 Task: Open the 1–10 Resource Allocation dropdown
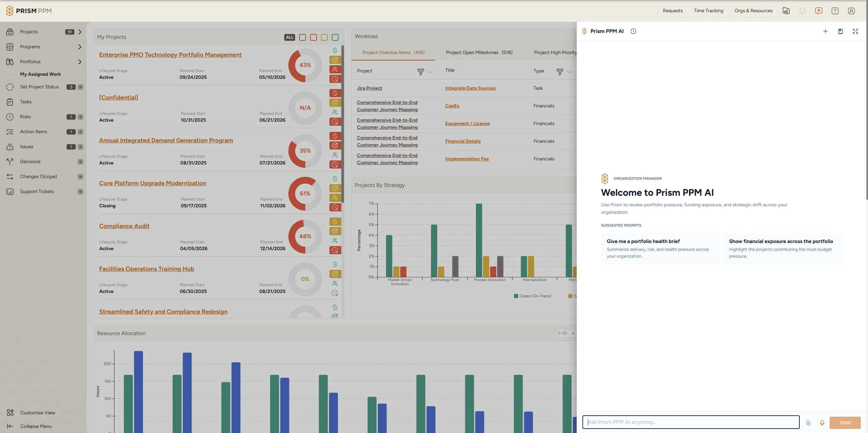pyautogui.click(x=566, y=333)
